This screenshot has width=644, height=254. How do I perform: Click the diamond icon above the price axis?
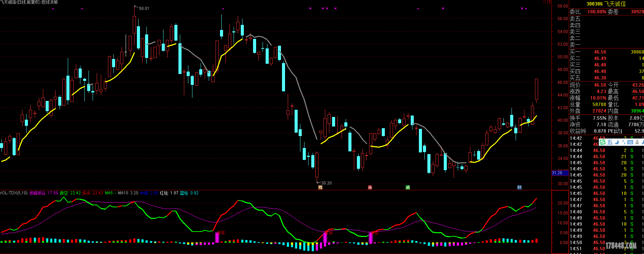point(544,2)
